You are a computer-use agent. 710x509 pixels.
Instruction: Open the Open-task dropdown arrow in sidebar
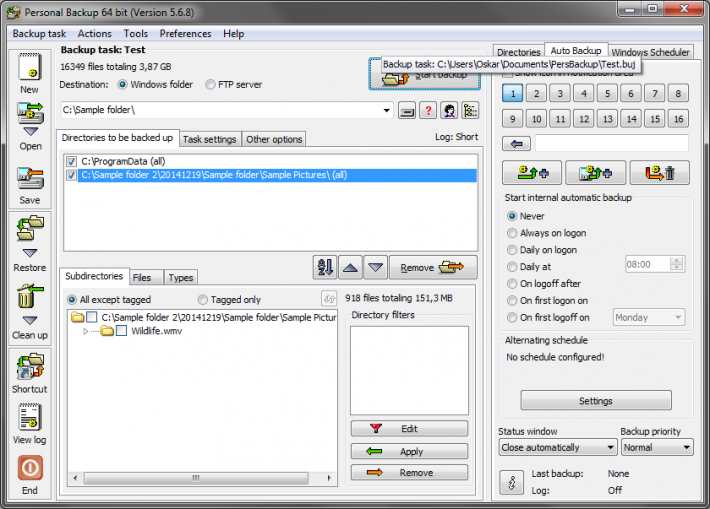(x=30, y=131)
